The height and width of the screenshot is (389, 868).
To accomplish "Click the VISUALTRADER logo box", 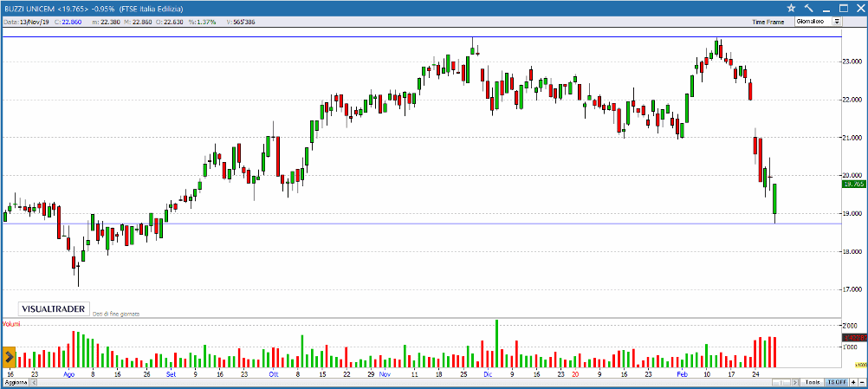I will coord(54,308).
